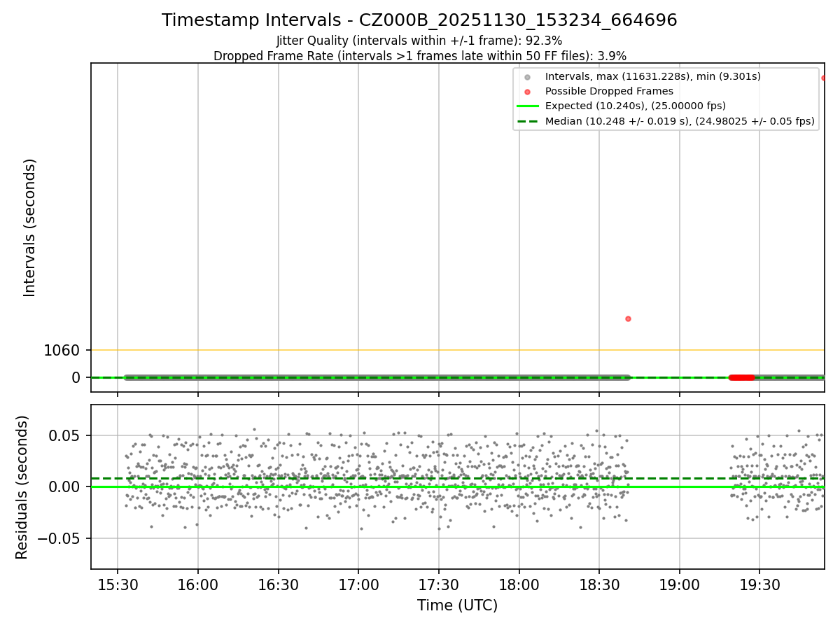Click the residuals tick label '0.05'
This screenshot has height=630, width=840.
66,435
